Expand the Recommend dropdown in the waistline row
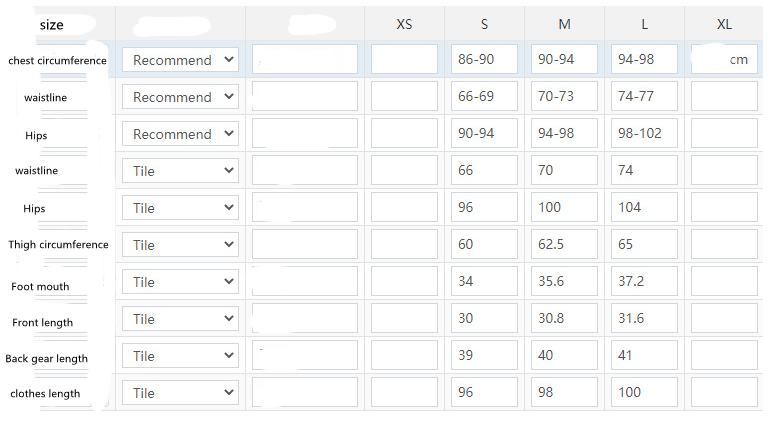The height and width of the screenshot is (427, 775). coord(180,97)
